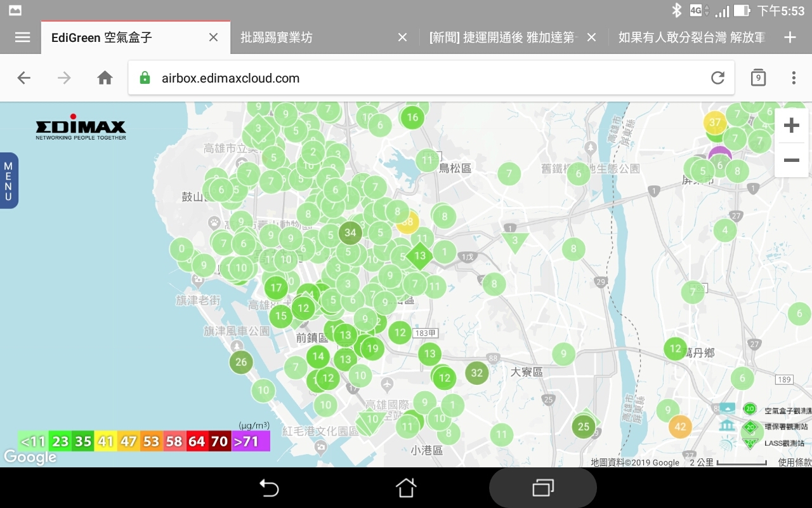This screenshot has width=812, height=508.
Task: Zoom in the map
Action: click(792, 126)
